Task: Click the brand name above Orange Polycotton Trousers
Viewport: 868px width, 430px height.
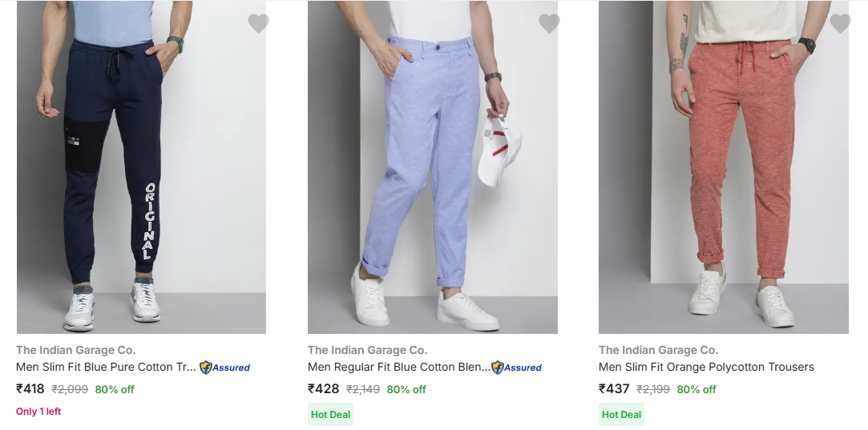Action: (659, 350)
